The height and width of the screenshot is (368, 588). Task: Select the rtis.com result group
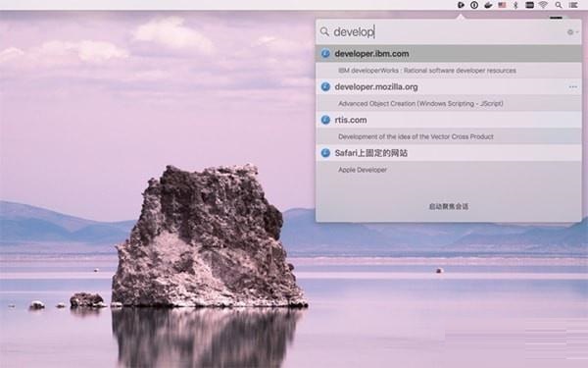pos(449,120)
